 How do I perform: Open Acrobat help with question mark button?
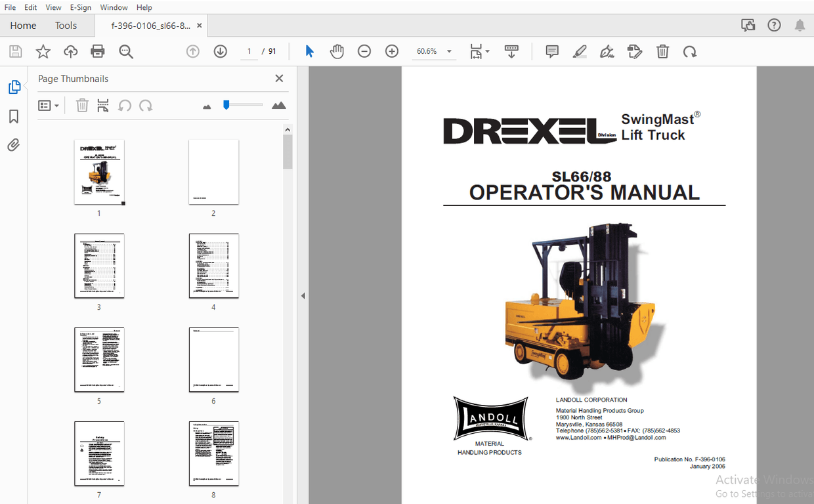point(774,24)
